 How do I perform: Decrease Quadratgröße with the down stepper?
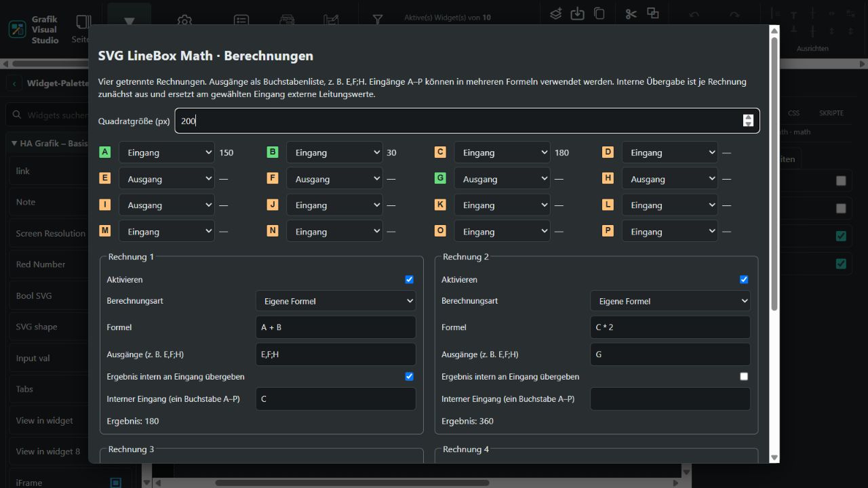click(x=748, y=124)
